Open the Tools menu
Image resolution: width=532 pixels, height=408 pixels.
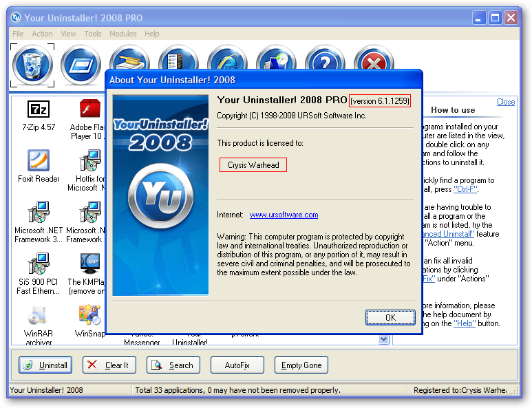tap(93, 34)
